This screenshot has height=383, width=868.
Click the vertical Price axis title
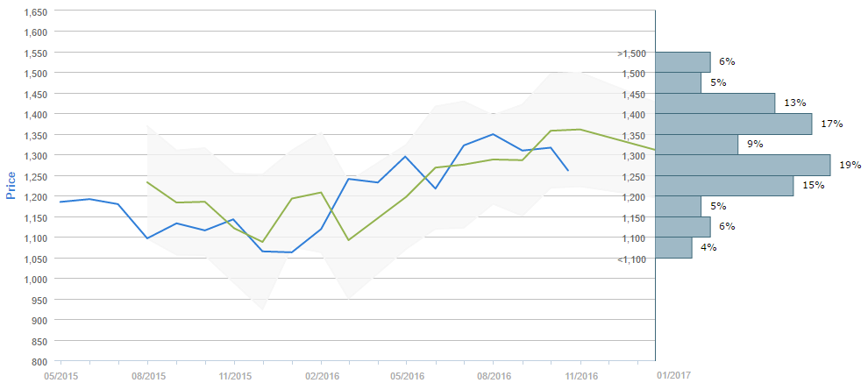(11, 186)
